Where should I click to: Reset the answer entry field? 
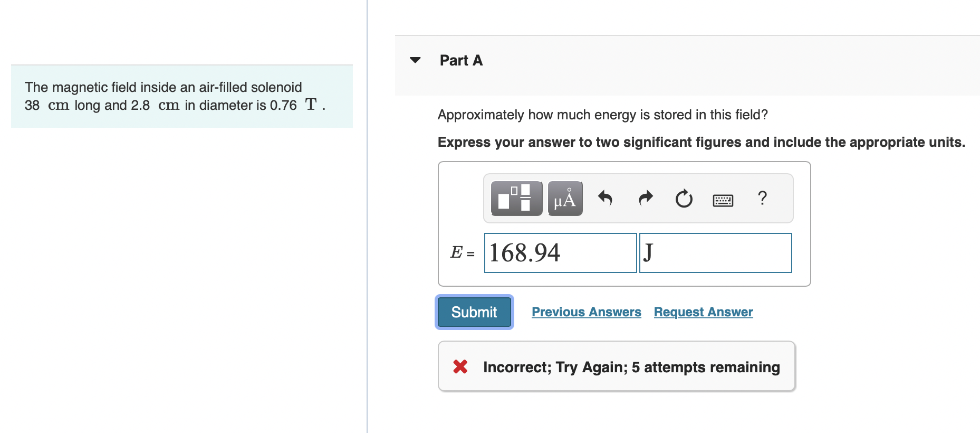pos(683,198)
